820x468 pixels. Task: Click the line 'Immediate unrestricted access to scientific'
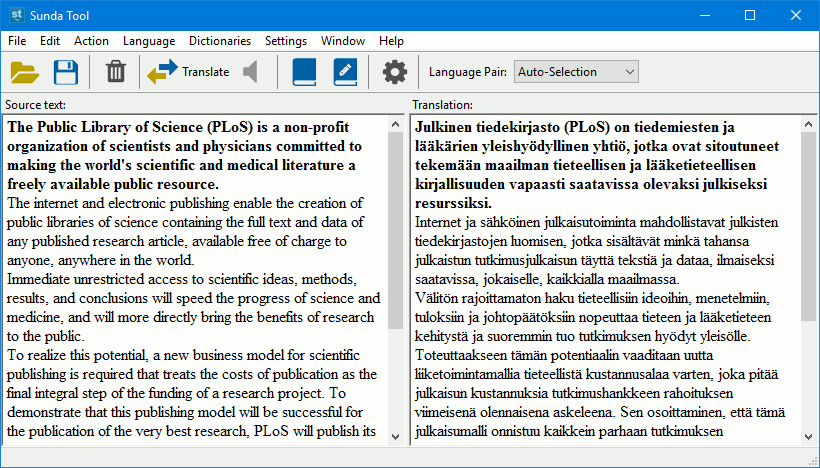181,279
